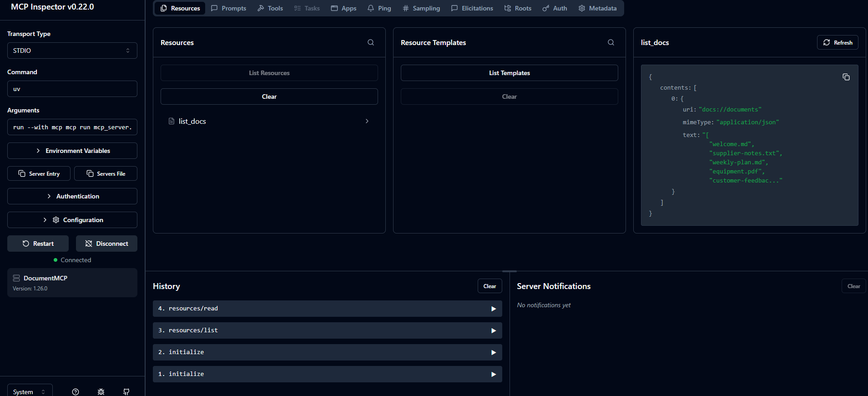Open the GitHub icon link in sidebar footer
Screen dimensions: 868x396
click(x=126, y=391)
